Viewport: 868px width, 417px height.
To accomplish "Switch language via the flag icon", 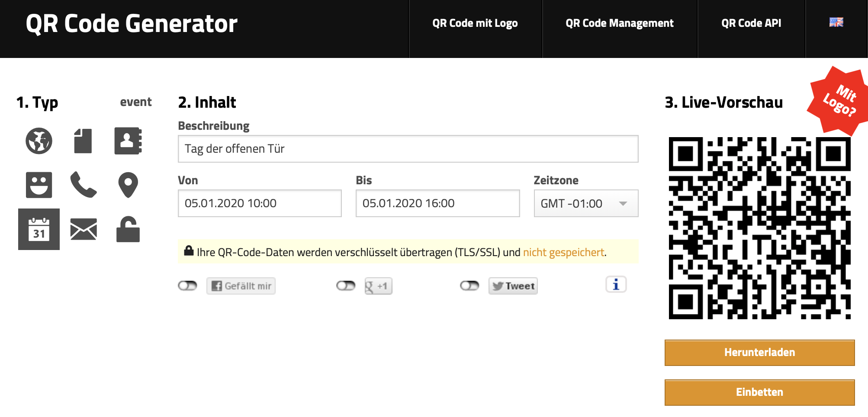I will point(836,23).
